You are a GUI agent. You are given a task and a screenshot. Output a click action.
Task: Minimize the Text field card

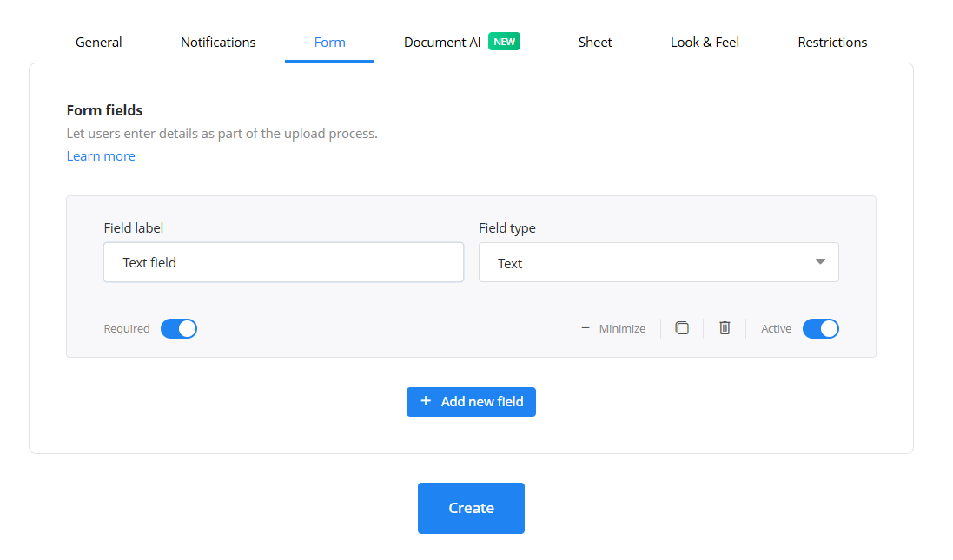613,328
